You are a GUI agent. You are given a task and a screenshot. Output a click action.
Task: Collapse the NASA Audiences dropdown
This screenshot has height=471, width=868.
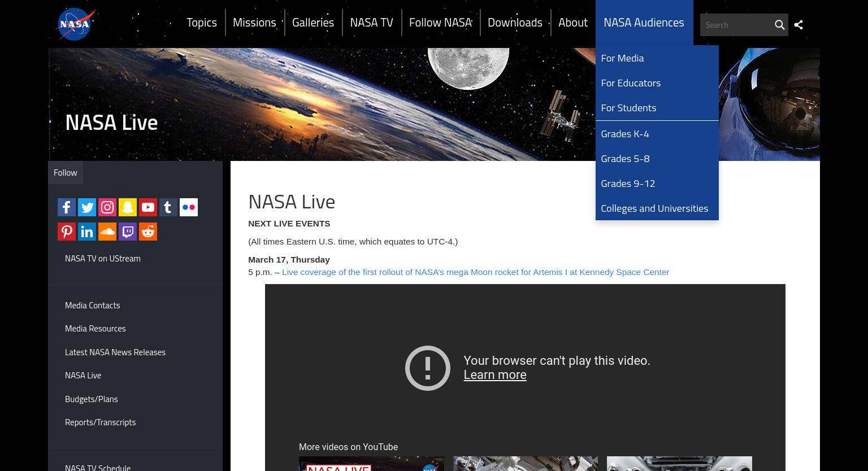644,23
